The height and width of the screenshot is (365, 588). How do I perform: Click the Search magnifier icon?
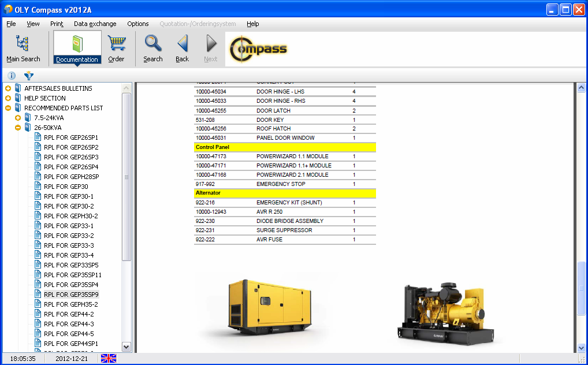153,48
